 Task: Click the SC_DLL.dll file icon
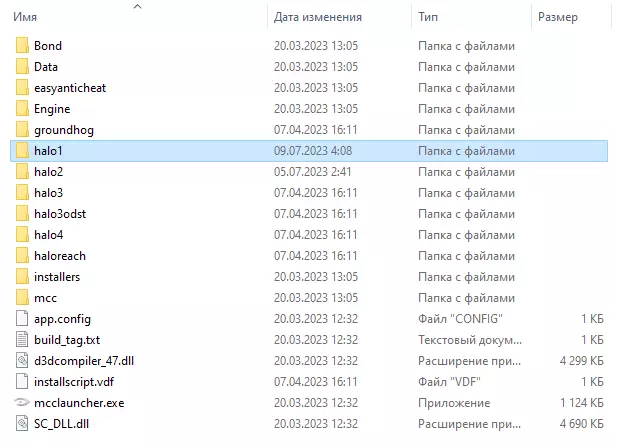tap(22, 423)
